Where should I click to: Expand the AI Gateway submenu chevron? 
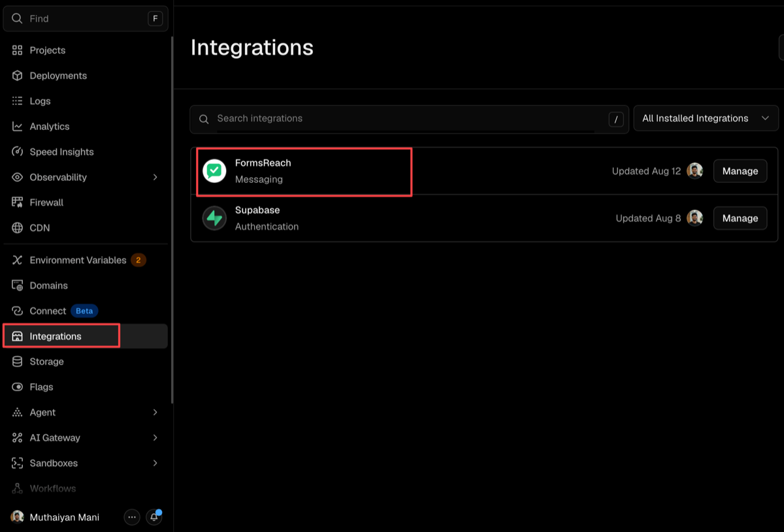(155, 438)
